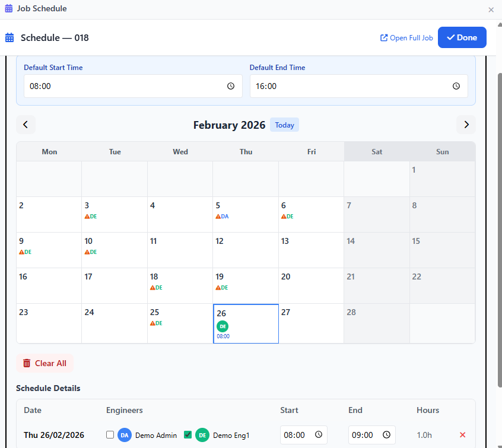Screen dimensions: 502x448
Task: Open the clock picker in the Start field
Action: (x=319, y=434)
